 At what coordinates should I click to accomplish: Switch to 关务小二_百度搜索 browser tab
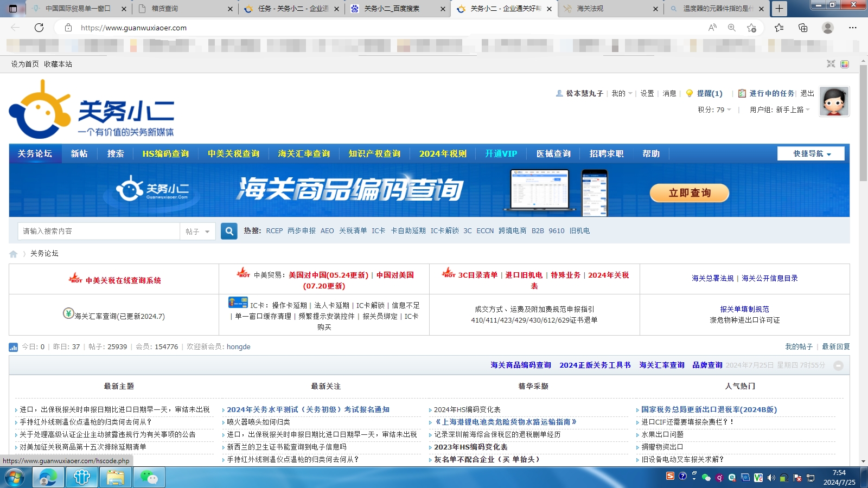[x=397, y=9]
